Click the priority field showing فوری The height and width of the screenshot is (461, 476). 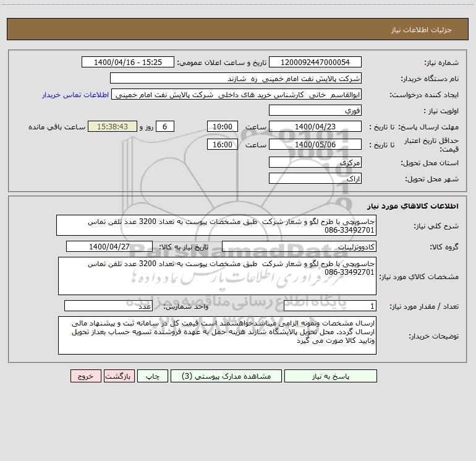[x=315, y=110]
